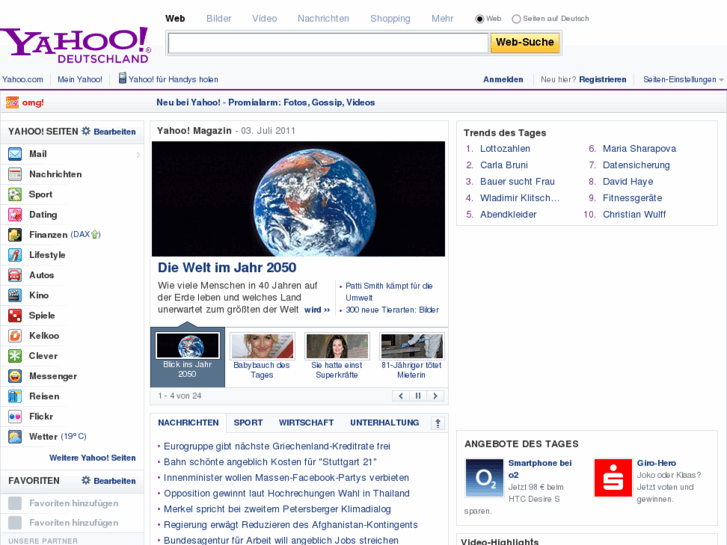This screenshot has width=727, height=545.
Task: Click the Sport icon in sidebar
Action: tap(15, 194)
